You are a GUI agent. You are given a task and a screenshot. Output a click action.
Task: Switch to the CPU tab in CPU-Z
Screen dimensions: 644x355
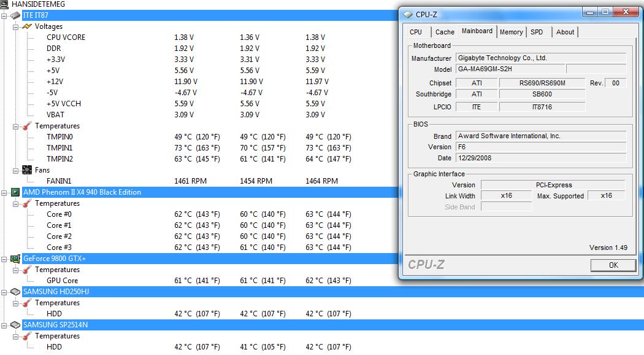(416, 32)
